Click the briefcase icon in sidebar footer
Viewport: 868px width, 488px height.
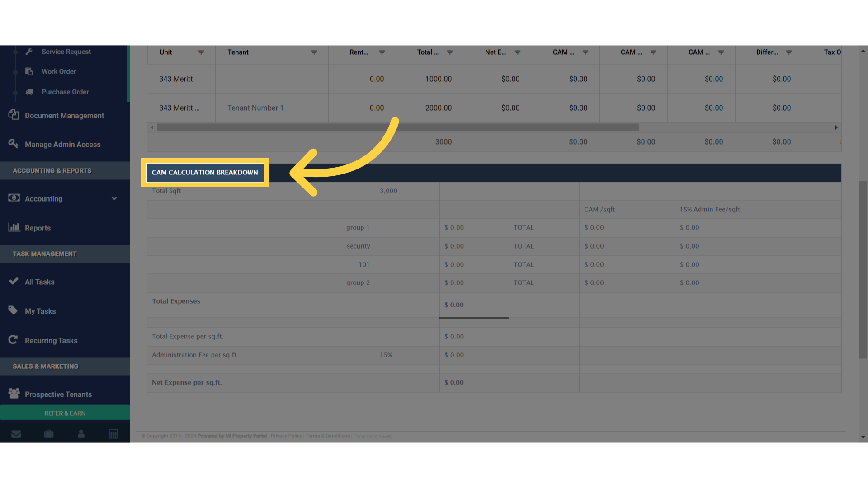(x=49, y=434)
